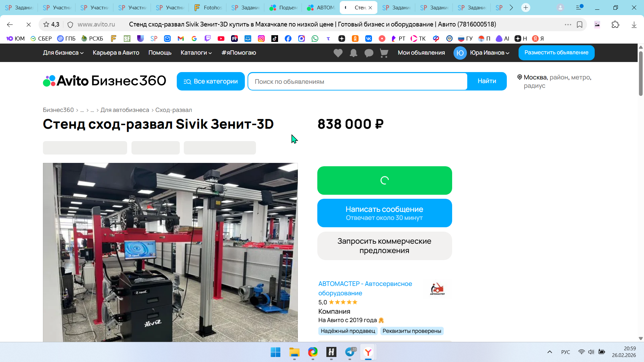644x362 pixels.
Task: Open notifications bell icon
Action: click(x=353, y=53)
